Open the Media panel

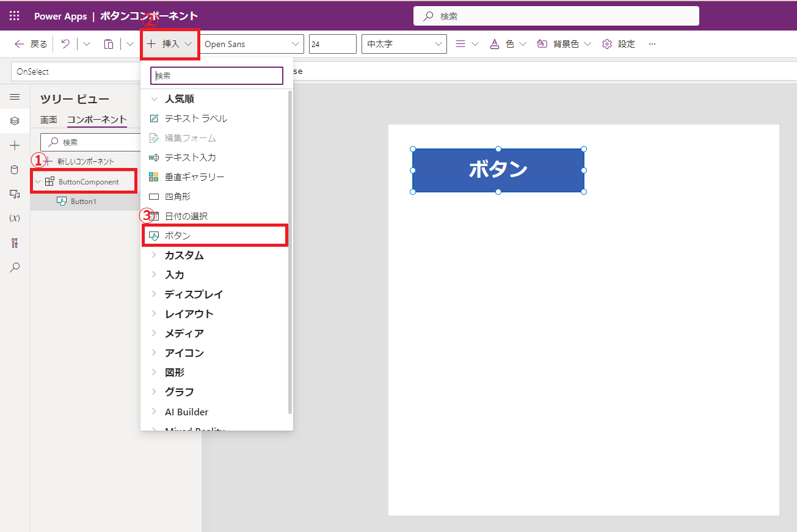click(14, 194)
